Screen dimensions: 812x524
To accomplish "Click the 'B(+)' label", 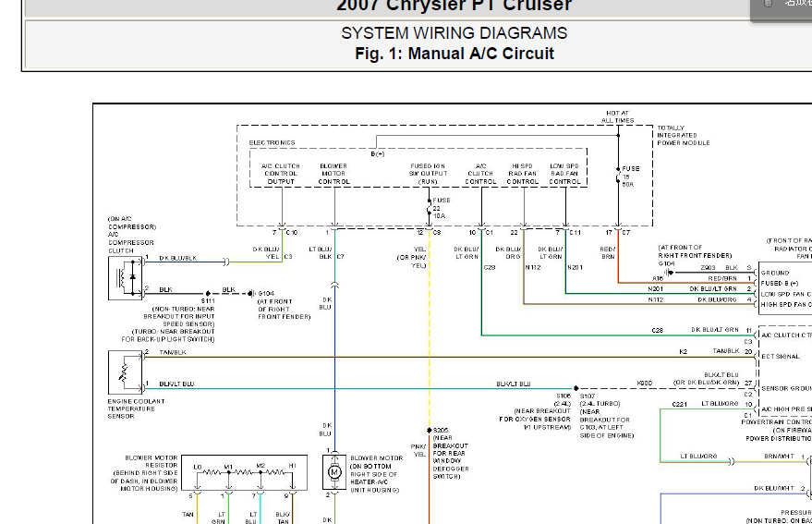I will pyautogui.click(x=378, y=154).
